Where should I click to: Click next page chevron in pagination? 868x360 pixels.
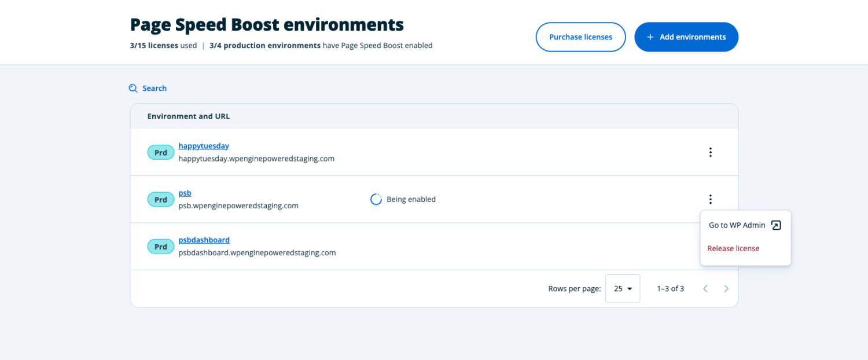[726, 288]
